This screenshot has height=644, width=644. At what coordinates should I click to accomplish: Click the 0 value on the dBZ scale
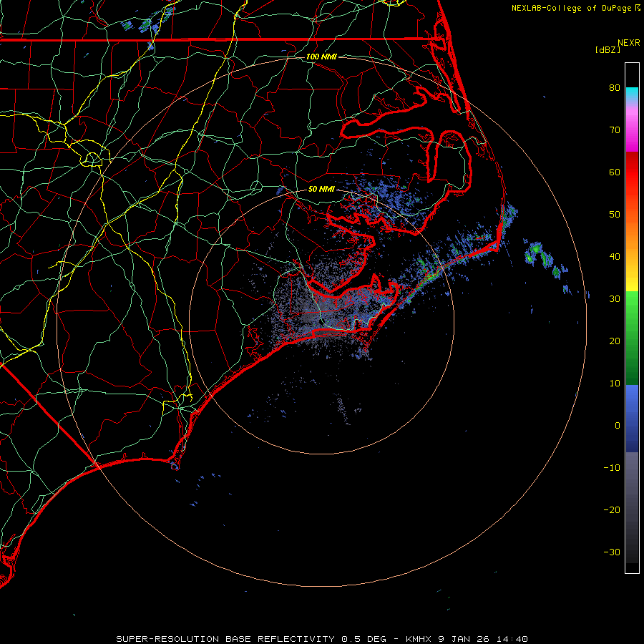(x=618, y=426)
